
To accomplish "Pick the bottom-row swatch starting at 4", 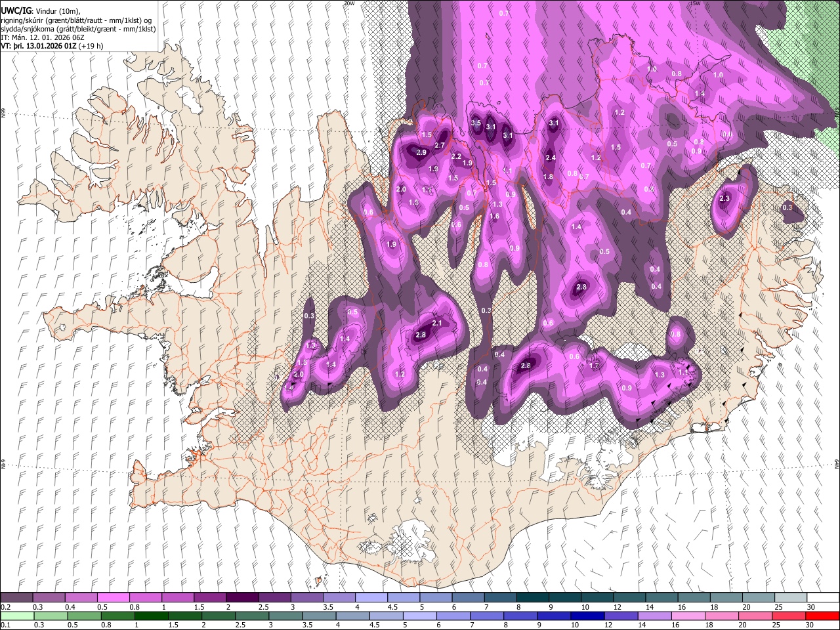I will point(351,616).
